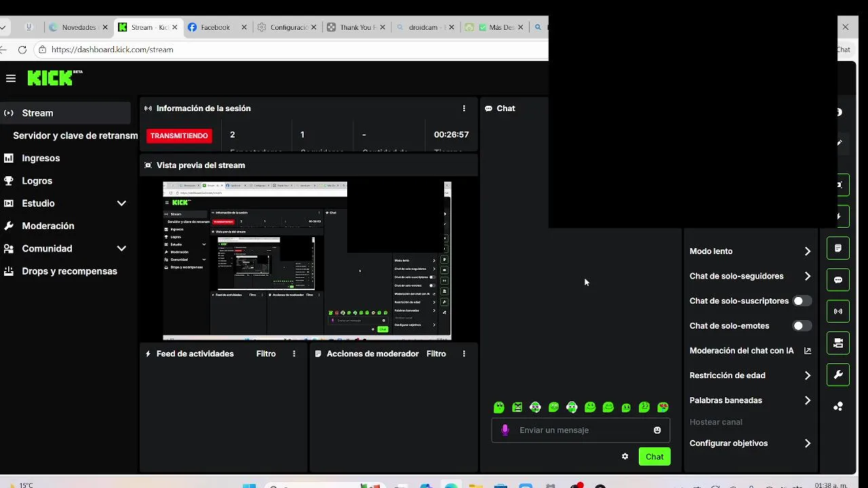Screen dimensions: 868x488
Task: Click the Enviar un mensaje input field
Action: [x=580, y=430]
